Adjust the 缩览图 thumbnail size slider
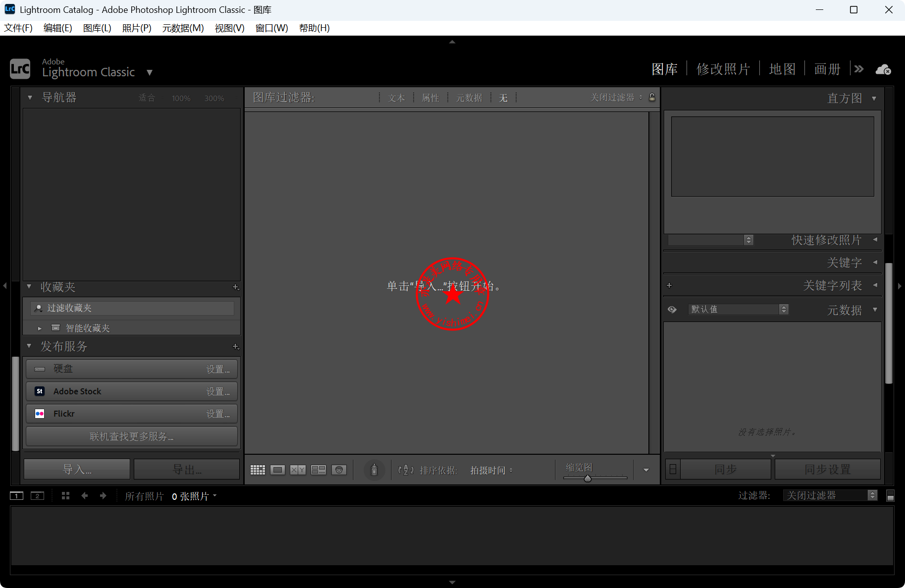 coord(587,478)
